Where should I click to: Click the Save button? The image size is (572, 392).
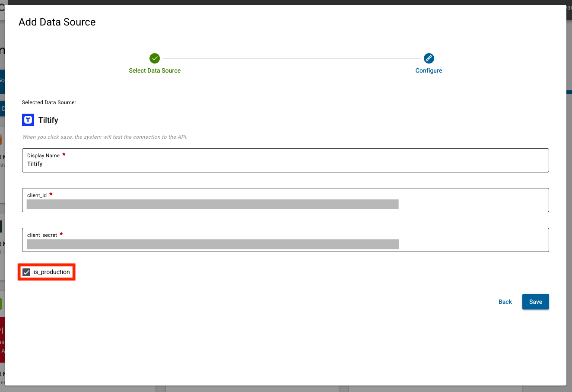(535, 302)
